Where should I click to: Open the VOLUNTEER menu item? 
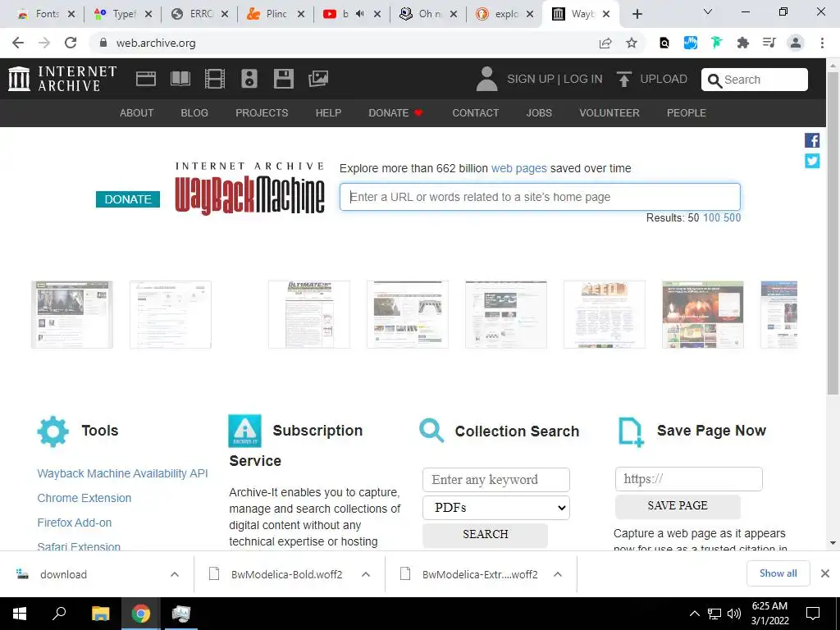pos(609,113)
